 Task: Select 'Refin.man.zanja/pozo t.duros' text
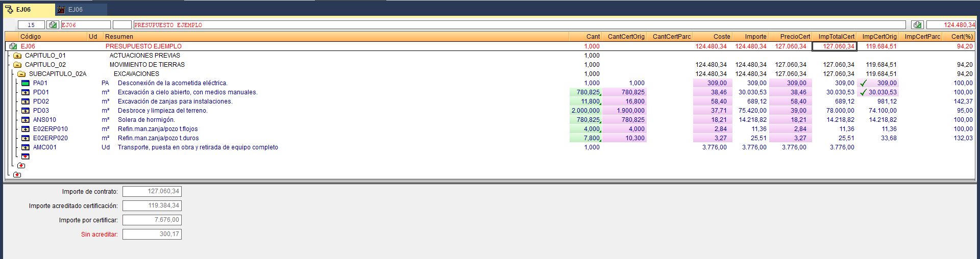[x=158, y=138]
